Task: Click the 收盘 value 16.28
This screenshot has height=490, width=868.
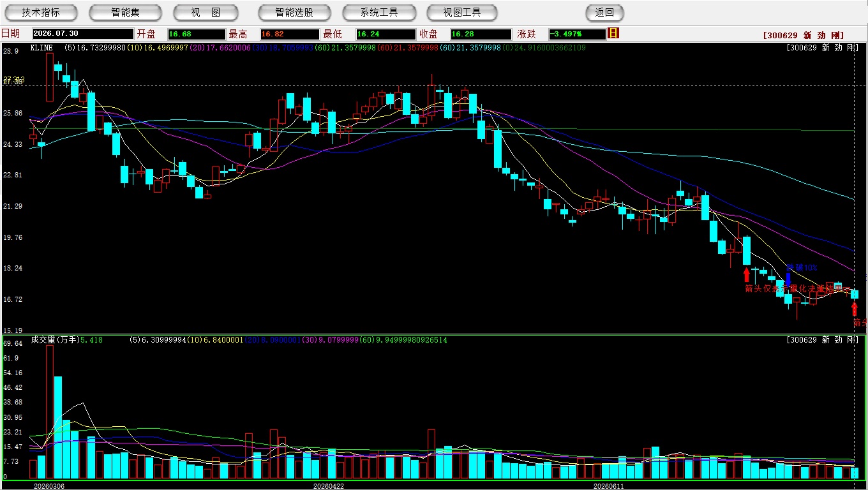Action: 481,34
